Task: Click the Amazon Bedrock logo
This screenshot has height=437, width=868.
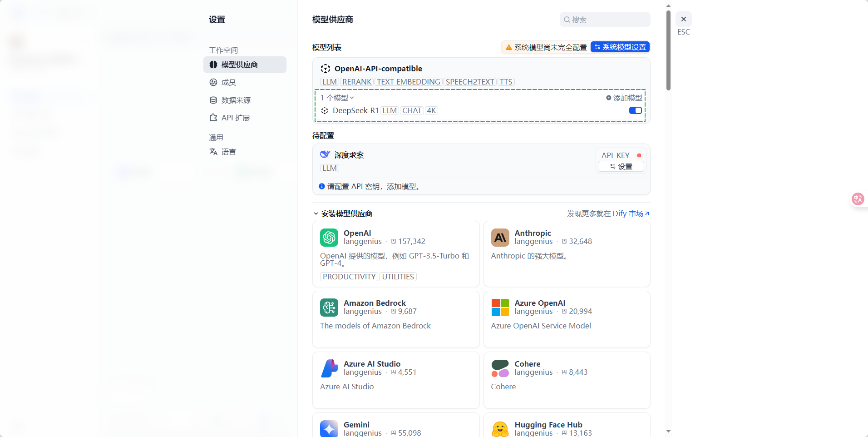Action: coord(329,308)
